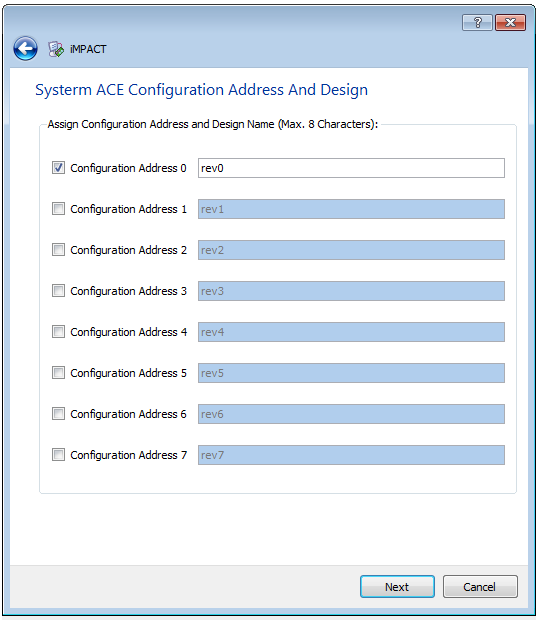540x620 pixels.
Task: Uncheck Configuration Address 0 checkbox
Action: pyautogui.click(x=59, y=168)
